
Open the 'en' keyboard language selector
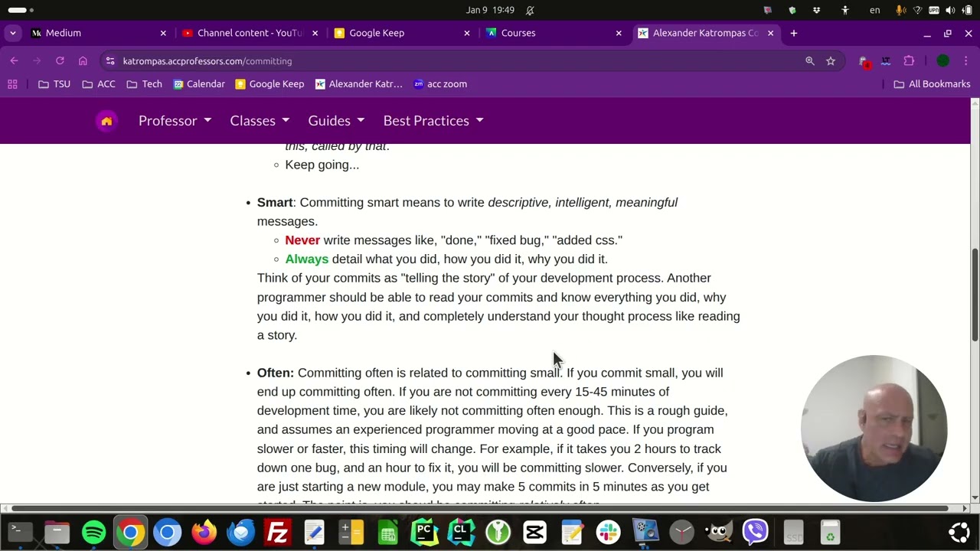[x=874, y=10]
